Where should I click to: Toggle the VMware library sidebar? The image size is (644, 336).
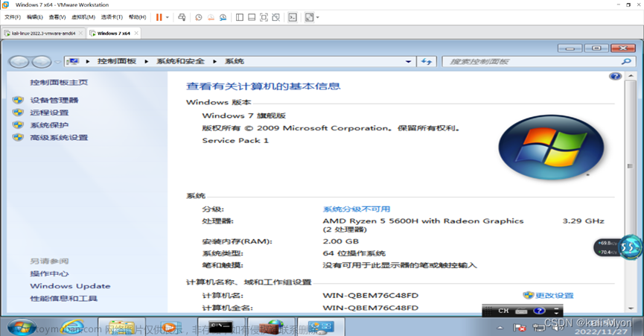pyautogui.click(x=240, y=17)
